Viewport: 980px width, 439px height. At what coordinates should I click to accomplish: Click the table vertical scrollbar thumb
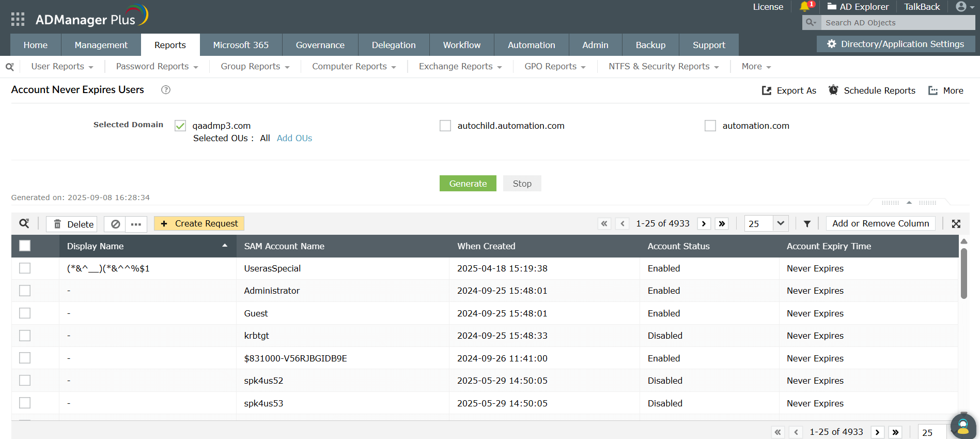pyautogui.click(x=964, y=273)
